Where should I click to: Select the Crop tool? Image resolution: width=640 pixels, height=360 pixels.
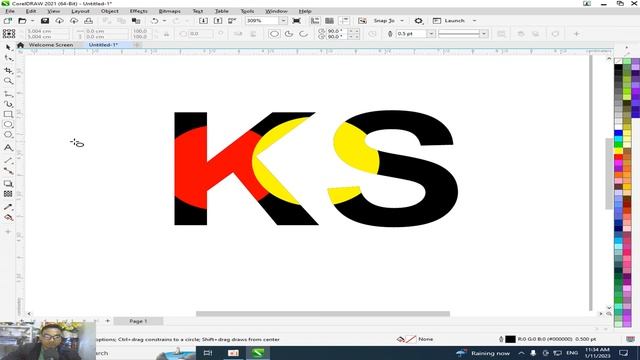tap(8, 70)
